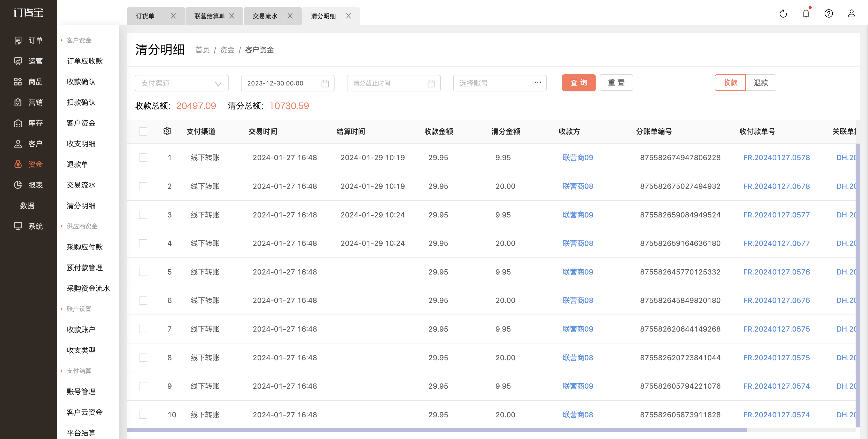Check the row 10 checkbox

(x=143, y=414)
